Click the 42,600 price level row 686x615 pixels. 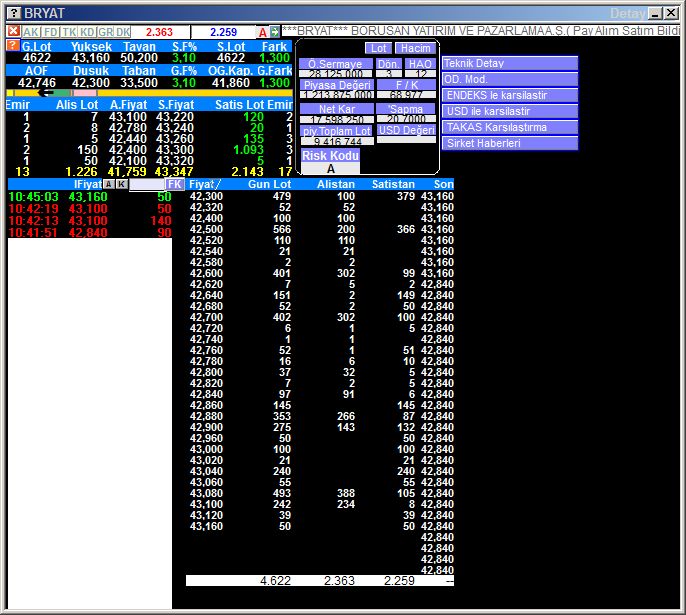[321, 273]
